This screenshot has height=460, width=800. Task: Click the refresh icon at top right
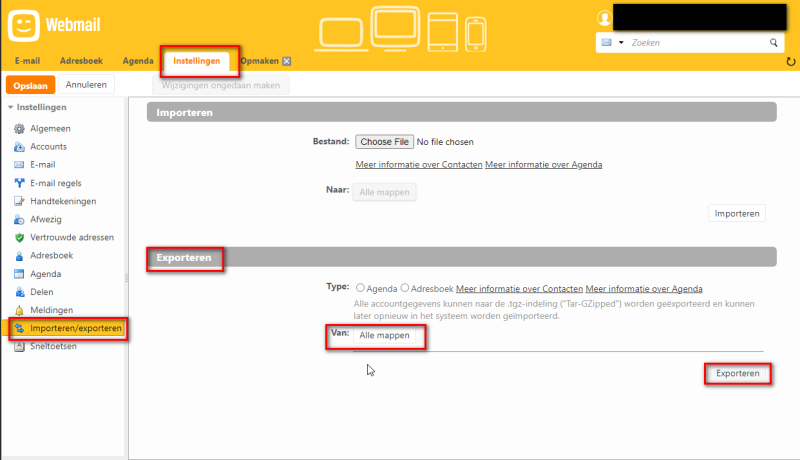pyautogui.click(x=791, y=62)
